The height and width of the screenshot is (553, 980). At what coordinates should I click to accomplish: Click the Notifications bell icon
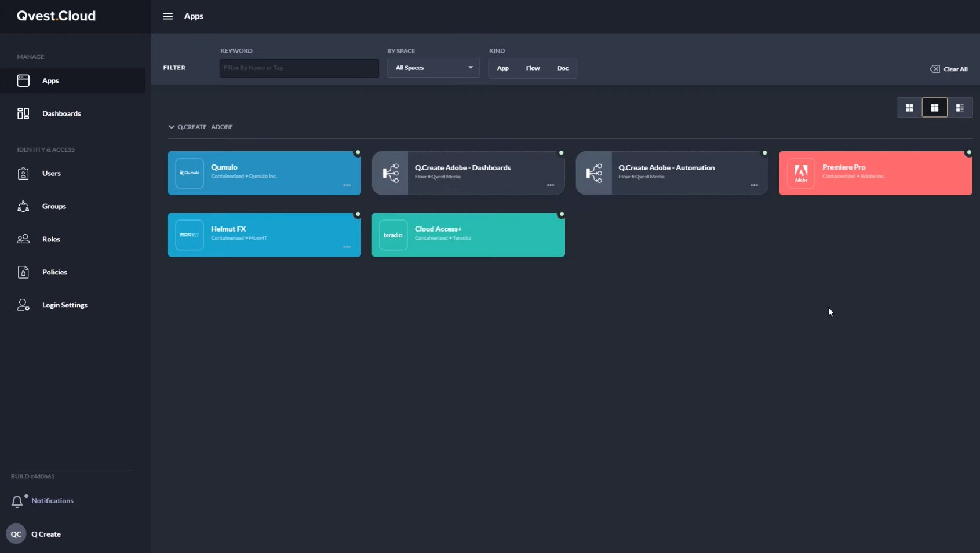tap(17, 501)
